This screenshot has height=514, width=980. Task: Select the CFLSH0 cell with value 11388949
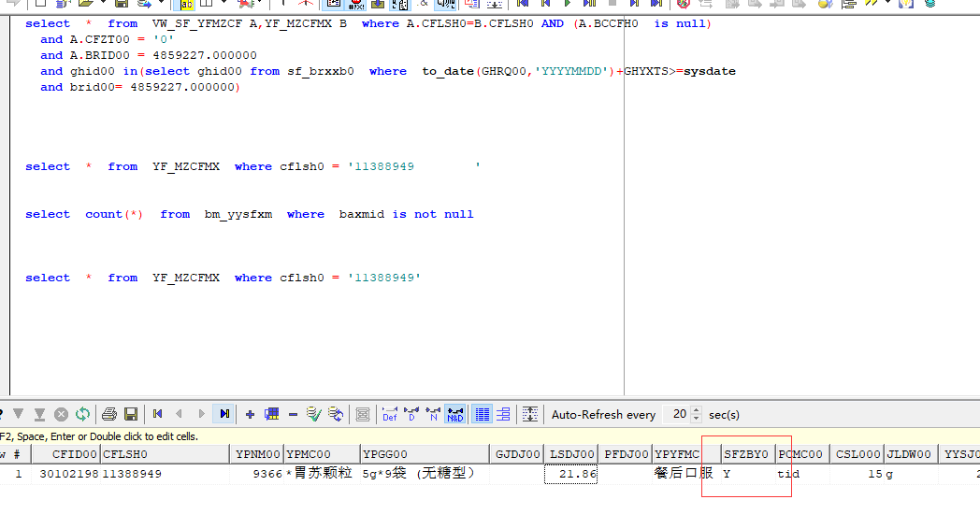coord(132,474)
